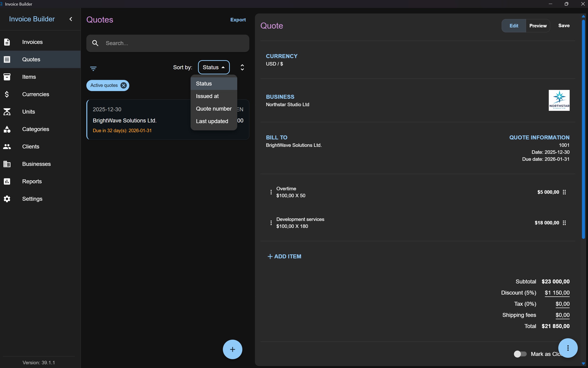This screenshot has height=368, width=588.
Task: Open the Reports chart icon
Action: pyautogui.click(x=7, y=182)
